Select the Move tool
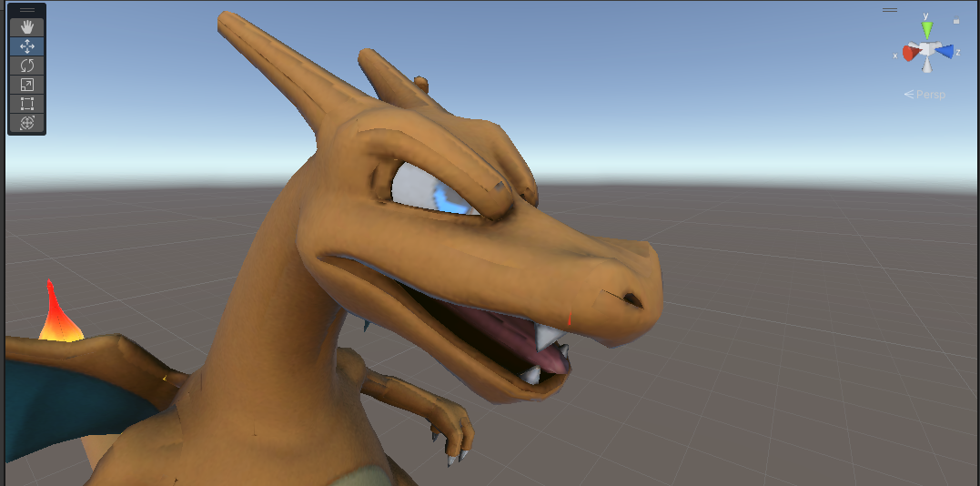The image size is (980, 486). (x=27, y=46)
